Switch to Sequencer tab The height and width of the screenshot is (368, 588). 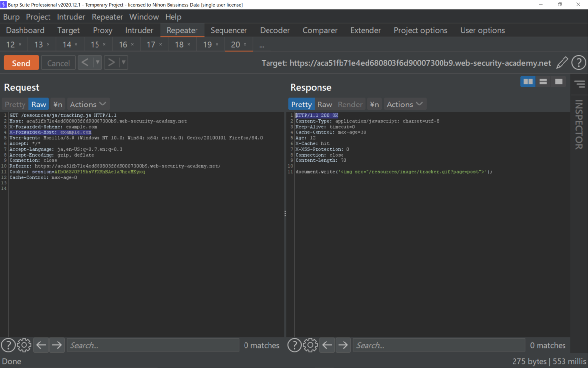pyautogui.click(x=229, y=30)
